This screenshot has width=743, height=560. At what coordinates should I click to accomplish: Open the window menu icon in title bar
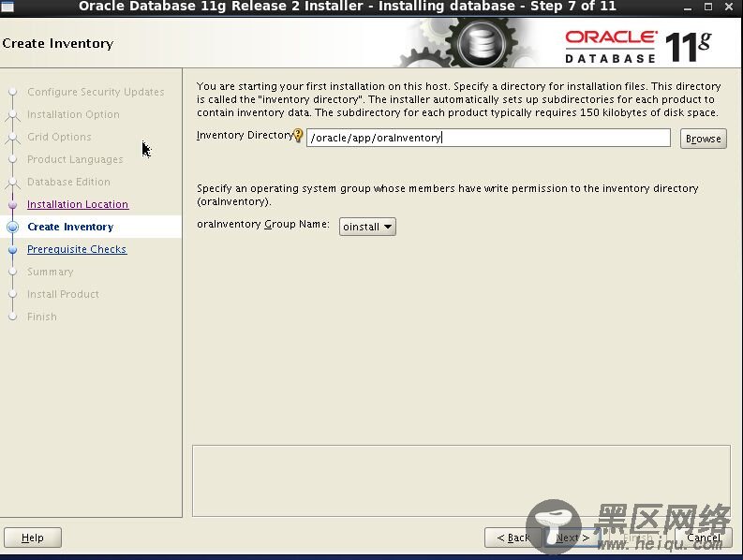(x=8, y=7)
